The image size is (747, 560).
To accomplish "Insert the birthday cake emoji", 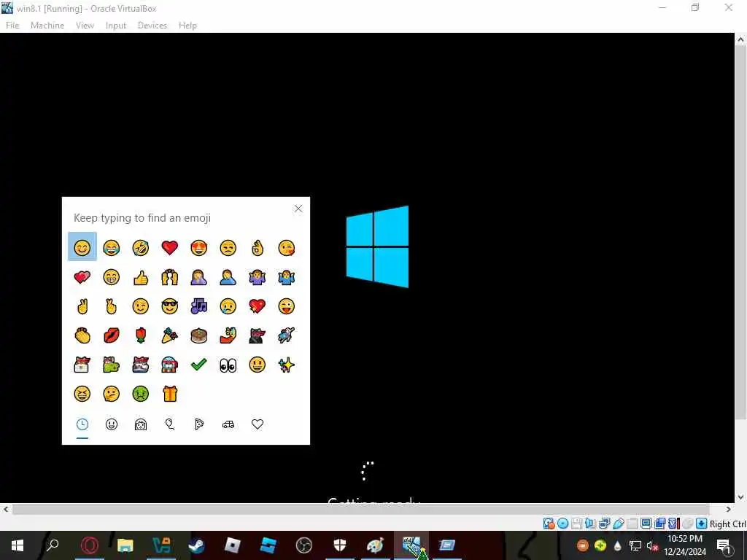I will (198, 335).
